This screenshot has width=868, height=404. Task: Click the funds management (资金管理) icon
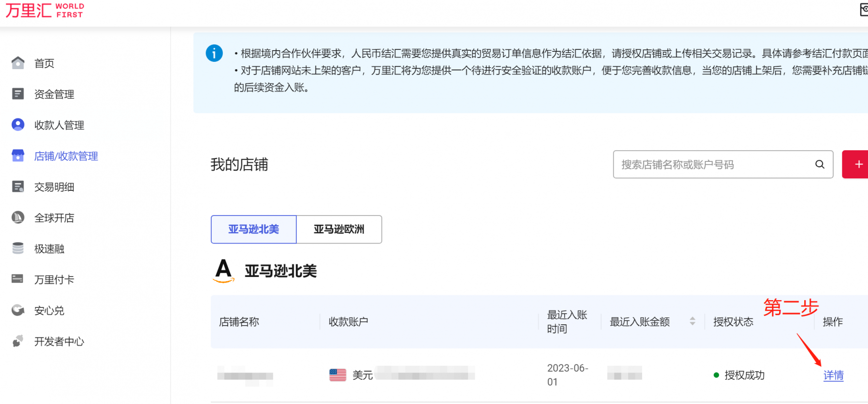point(18,94)
